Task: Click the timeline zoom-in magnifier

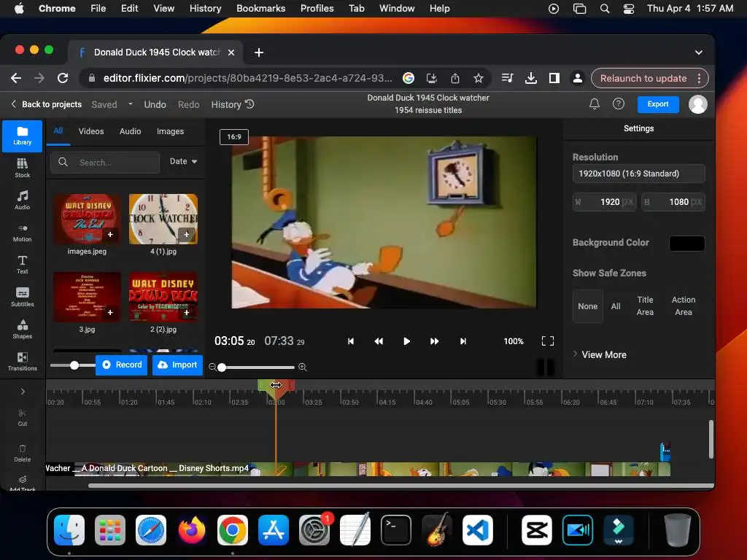Action: pos(303,367)
